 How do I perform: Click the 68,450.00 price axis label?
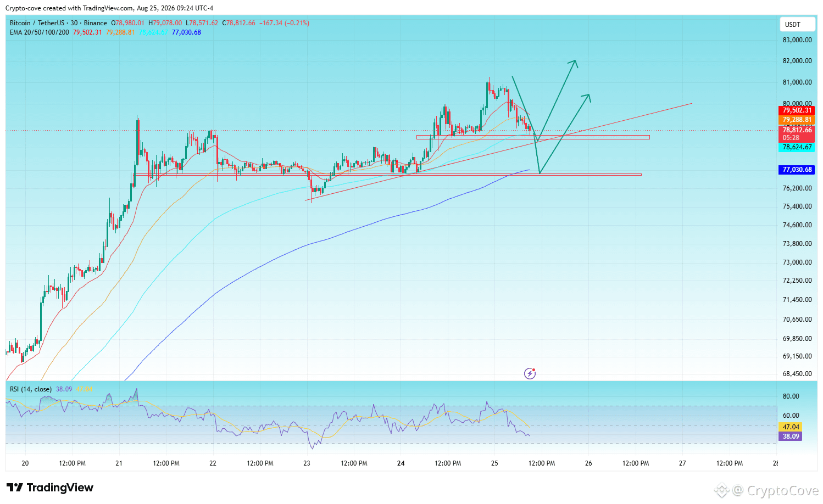point(797,374)
